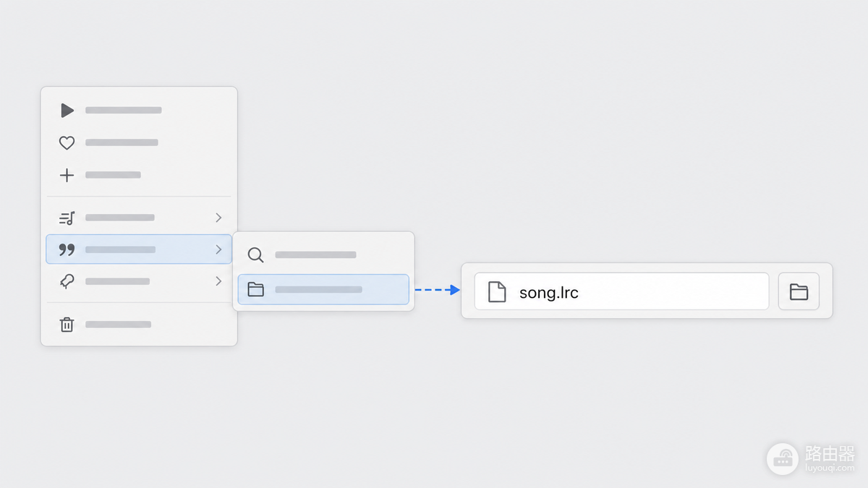868x488 pixels.
Task: Expand the highlighted lyrics row chevron
Action: 218,249
